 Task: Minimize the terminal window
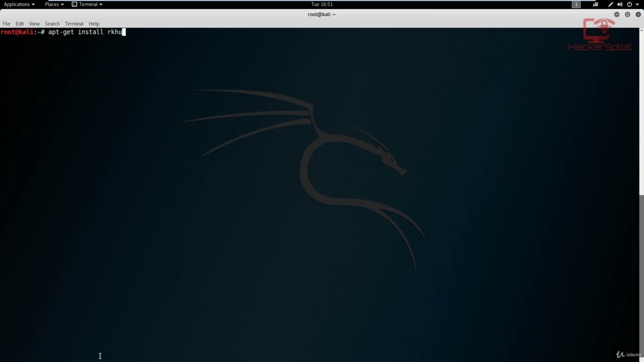pos(617,14)
